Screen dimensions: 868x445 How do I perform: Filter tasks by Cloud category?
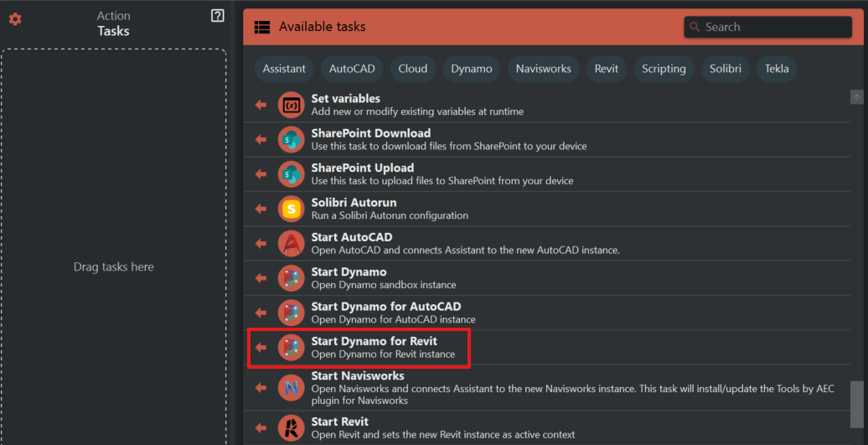point(413,70)
